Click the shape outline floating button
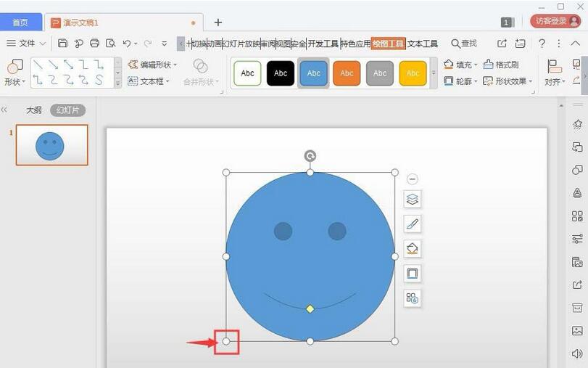Viewport: 588px width, 368px height. 413,274
